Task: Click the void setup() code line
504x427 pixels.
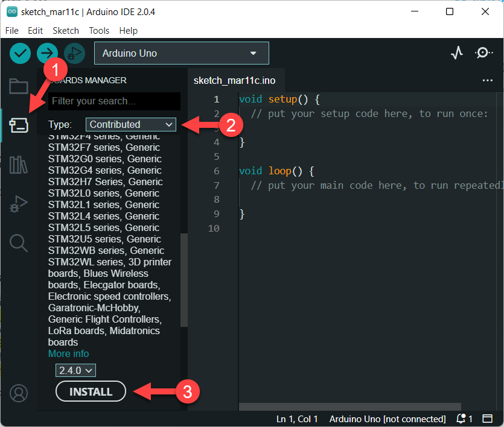Action: pyautogui.click(x=279, y=99)
